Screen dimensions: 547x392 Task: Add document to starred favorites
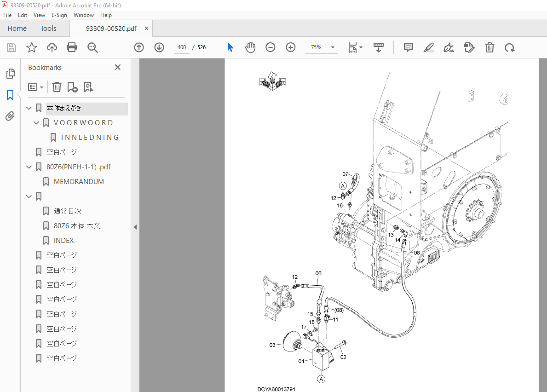pyautogui.click(x=32, y=47)
